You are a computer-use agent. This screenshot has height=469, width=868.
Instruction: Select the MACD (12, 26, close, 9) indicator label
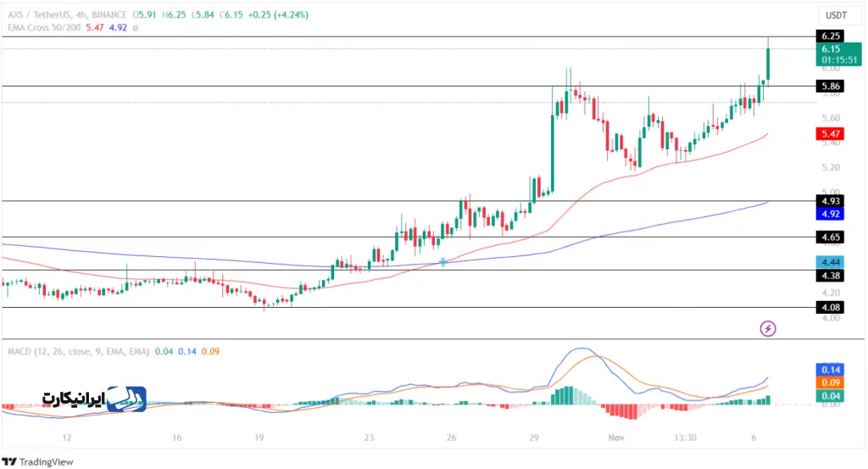(x=79, y=351)
